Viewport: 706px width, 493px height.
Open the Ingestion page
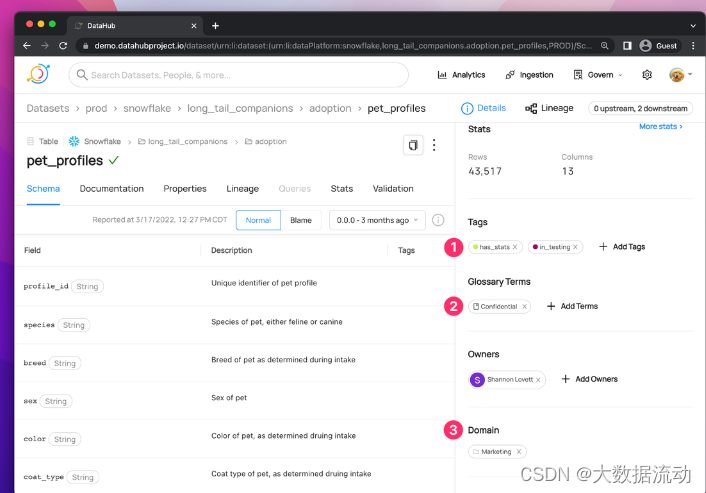(529, 75)
